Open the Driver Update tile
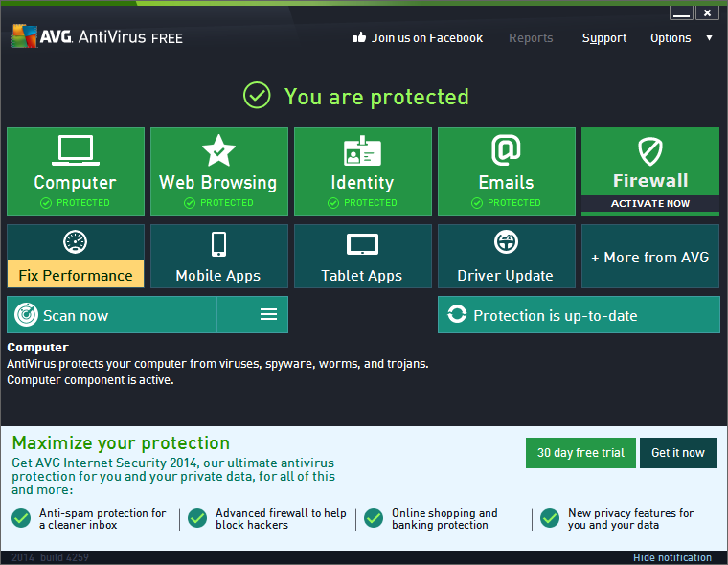Viewport: 728px width, 565px height. pyautogui.click(x=506, y=256)
